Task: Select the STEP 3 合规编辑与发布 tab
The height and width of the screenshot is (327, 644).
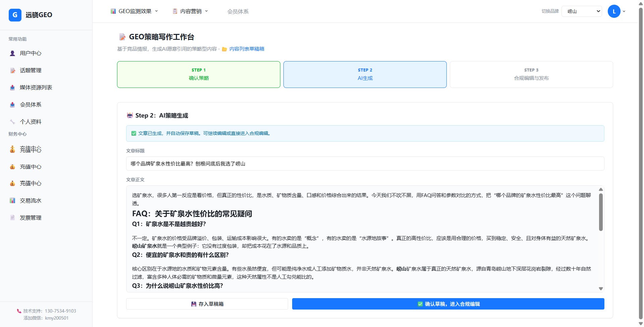Action: click(x=531, y=75)
